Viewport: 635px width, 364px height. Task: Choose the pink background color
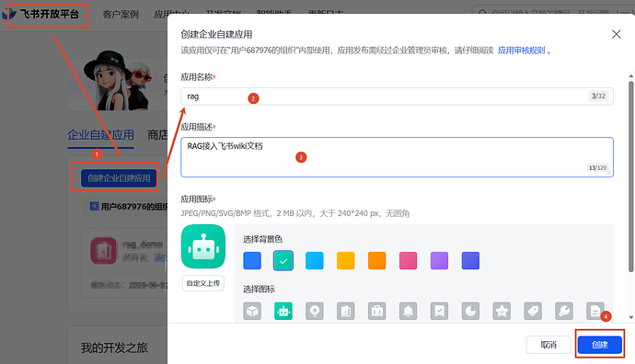(x=409, y=260)
